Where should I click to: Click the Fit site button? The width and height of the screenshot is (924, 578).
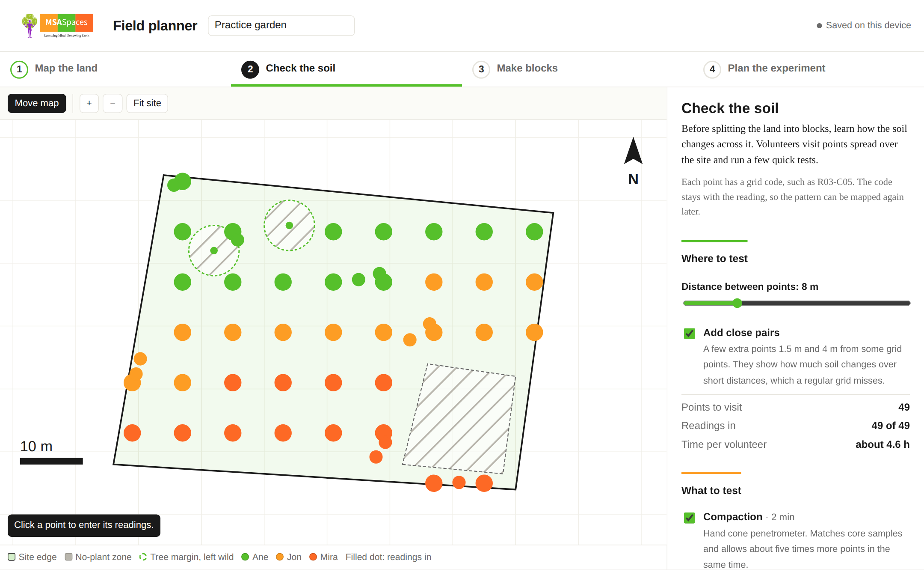tap(147, 103)
